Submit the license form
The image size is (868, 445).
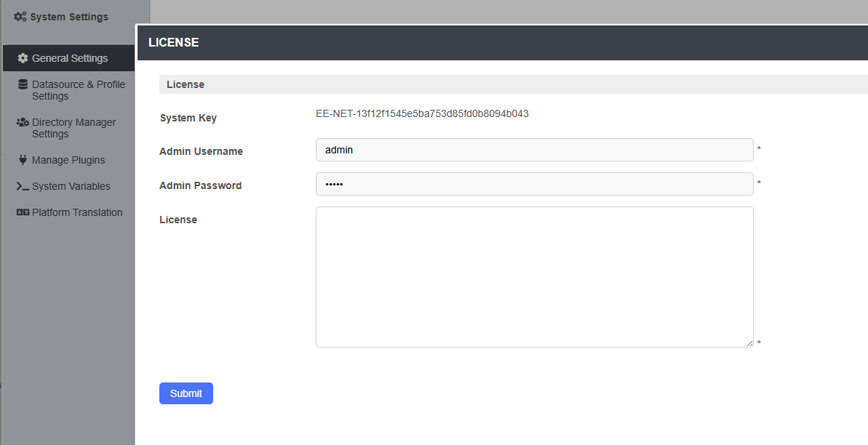[x=186, y=393]
